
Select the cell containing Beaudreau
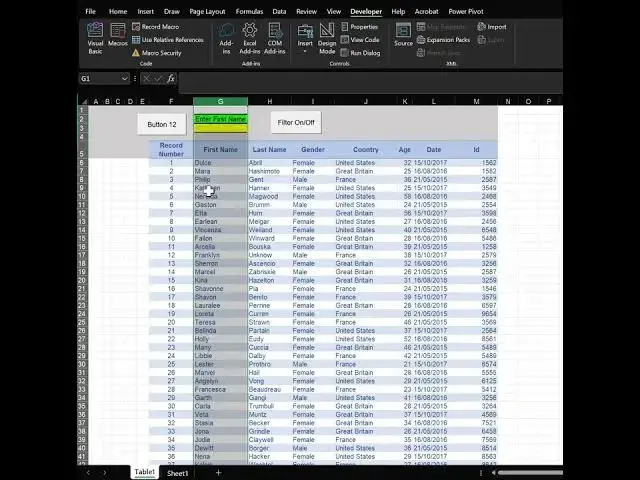[x=269, y=389]
